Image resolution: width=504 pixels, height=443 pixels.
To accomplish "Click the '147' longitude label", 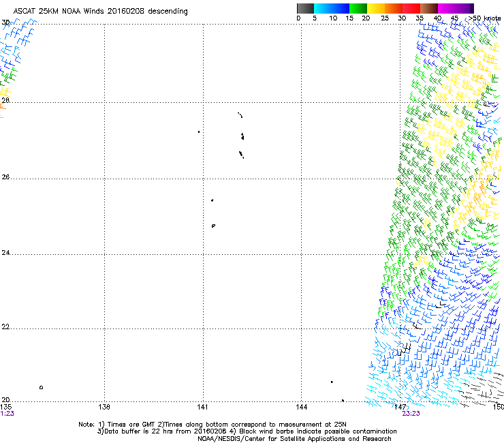I will (400, 407).
